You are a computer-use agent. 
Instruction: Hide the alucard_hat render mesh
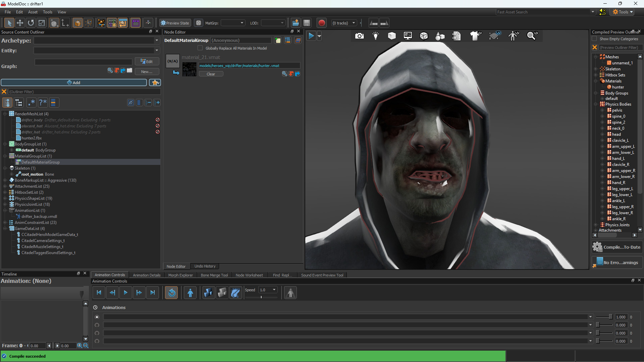point(157,126)
